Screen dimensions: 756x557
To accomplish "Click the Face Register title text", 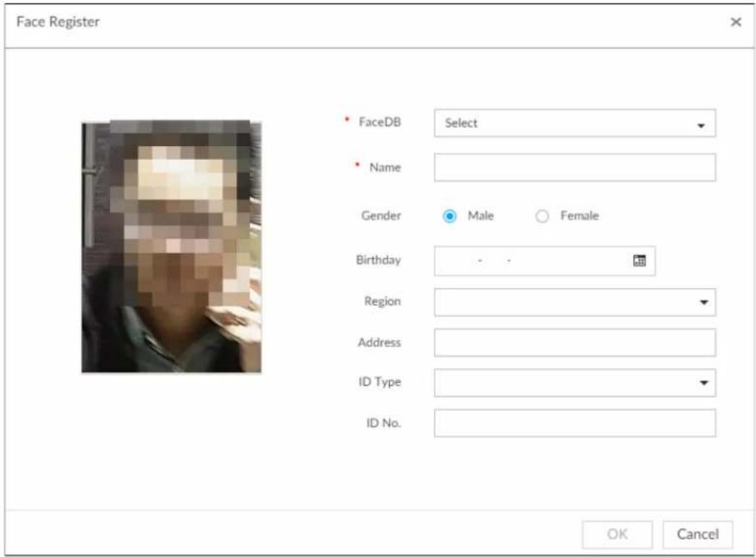I will pos(58,22).
